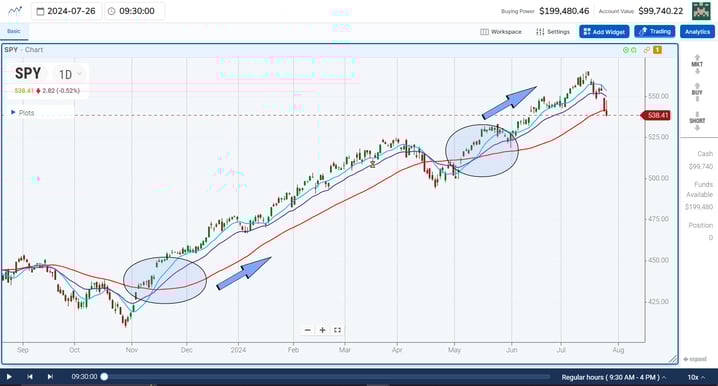Screen dimensions: 718x386
Task: Open the Regular hours session dropdown
Action: [614, 377]
